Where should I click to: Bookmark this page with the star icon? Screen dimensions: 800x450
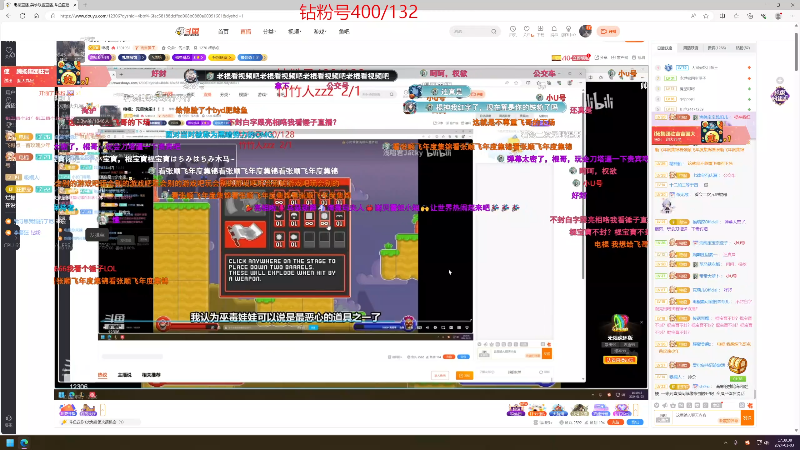tap(706, 16)
